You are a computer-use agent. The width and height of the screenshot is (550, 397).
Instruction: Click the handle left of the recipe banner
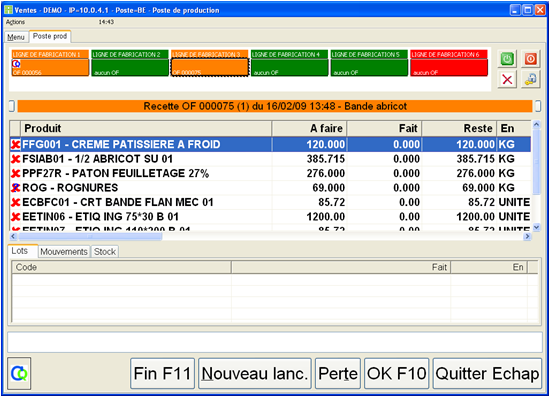click(12, 106)
